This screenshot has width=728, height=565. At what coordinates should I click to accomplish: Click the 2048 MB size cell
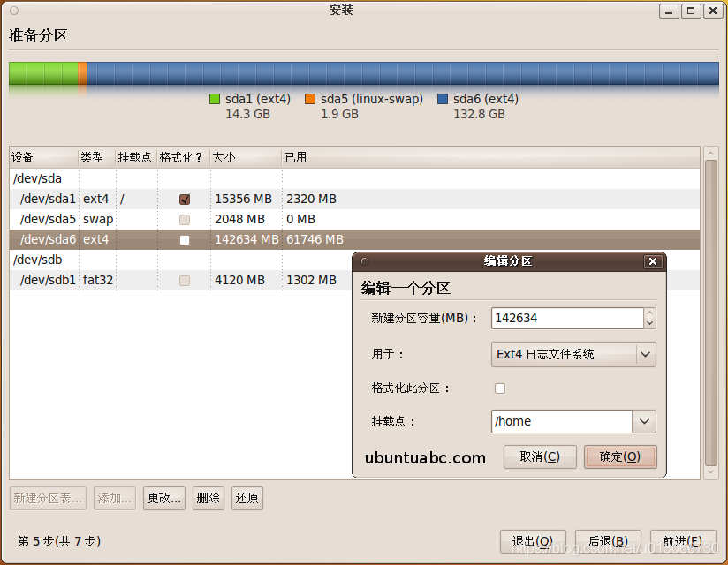[x=239, y=220]
